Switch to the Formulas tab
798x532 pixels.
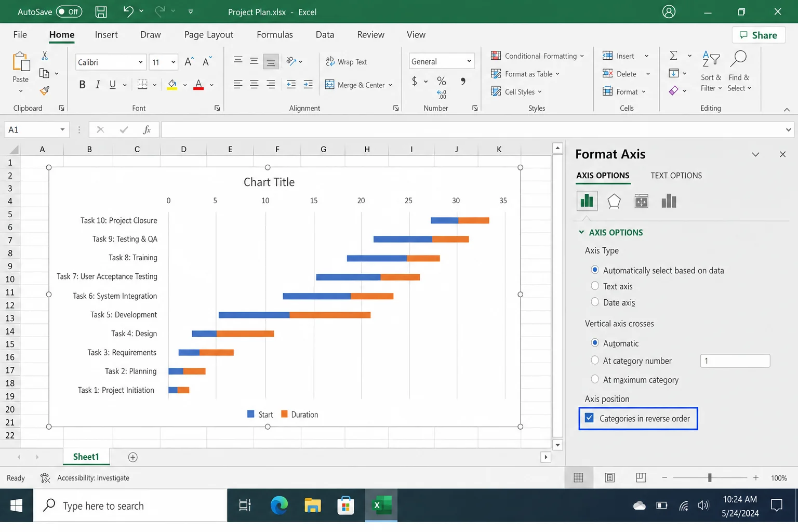click(275, 35)
